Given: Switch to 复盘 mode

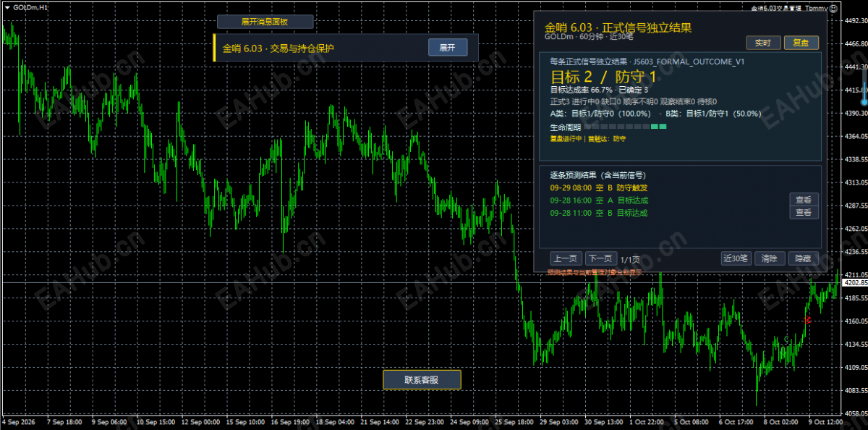Looking at the screenshot, I should click(801, 43).
